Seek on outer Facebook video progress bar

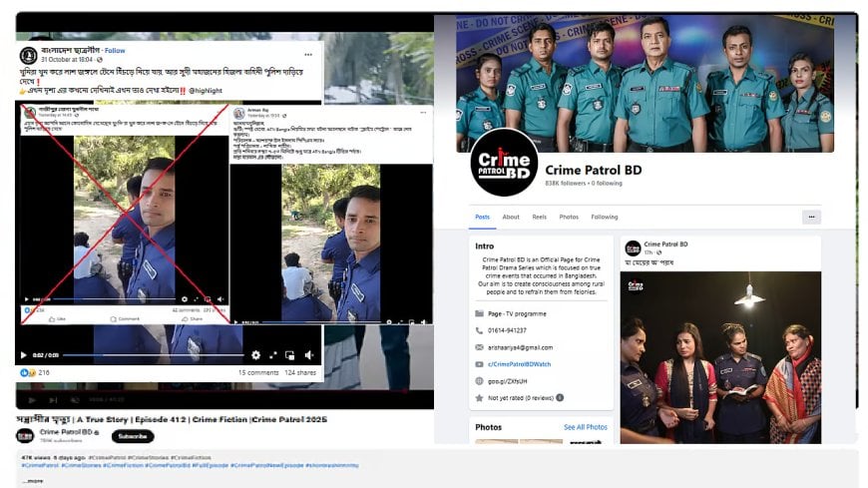(154, 355)
